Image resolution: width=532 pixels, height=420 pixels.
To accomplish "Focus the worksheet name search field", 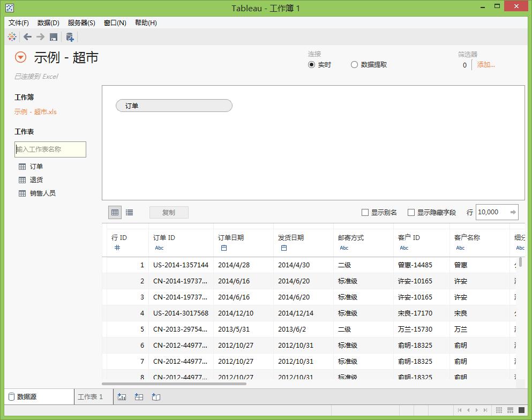I will [50, 149].
